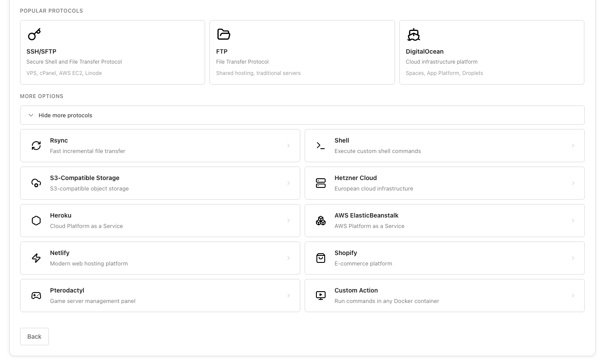Click the Heroku hexagon icon
The image size is (611, 364).
point(36,220)
